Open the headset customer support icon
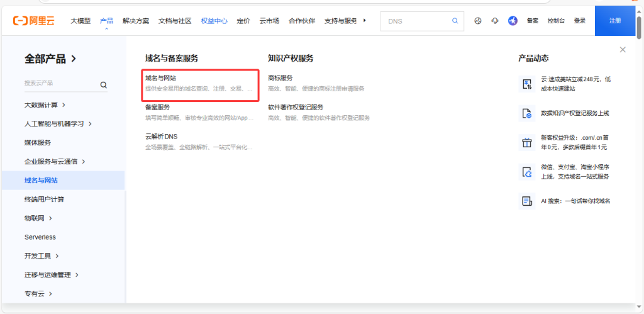Viewport: 644px width, 314px height. click(495, 21)
